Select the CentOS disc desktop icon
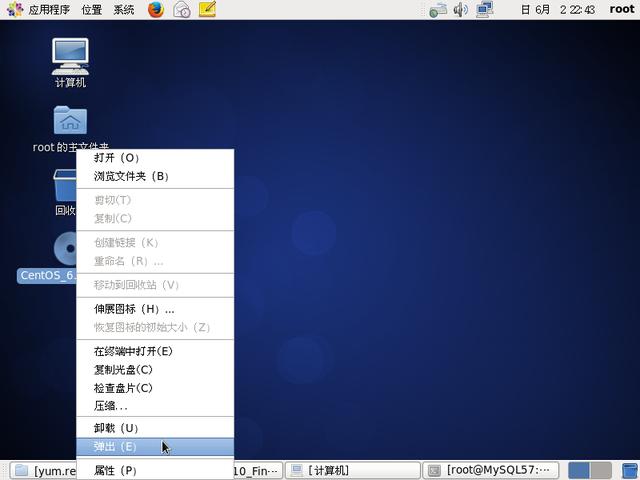The image size is (640, 480). [65, 248]
